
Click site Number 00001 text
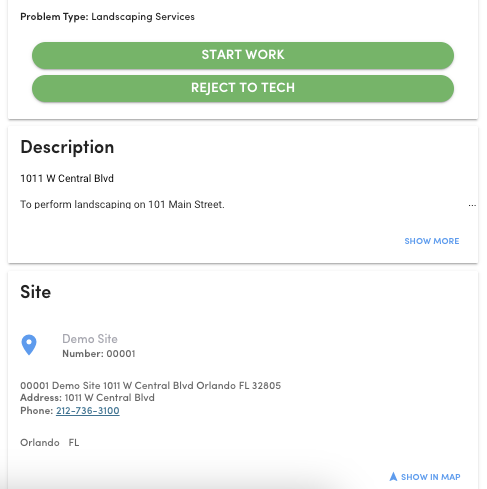point(99,353)
